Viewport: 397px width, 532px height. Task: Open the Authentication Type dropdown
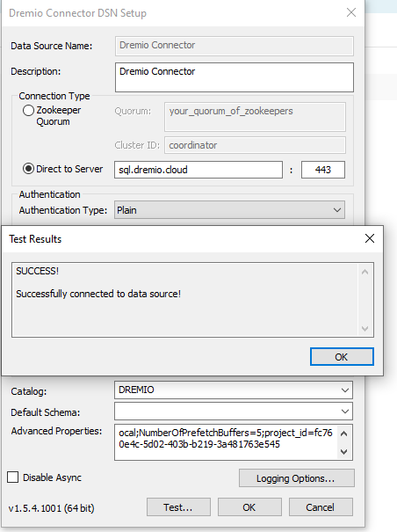[229, 210]
